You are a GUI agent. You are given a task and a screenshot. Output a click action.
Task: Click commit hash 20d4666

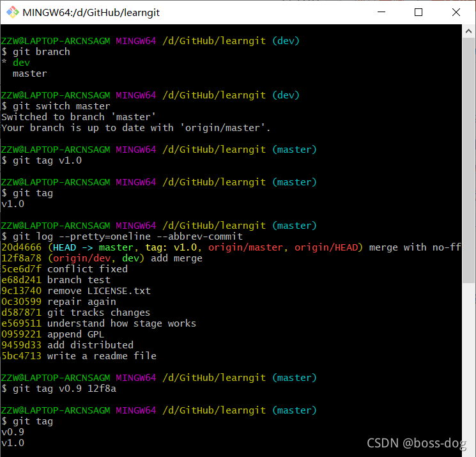(x=21, y=247)
